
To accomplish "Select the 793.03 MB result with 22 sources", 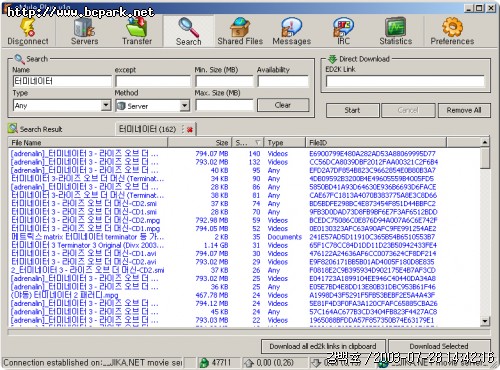I will tap(245, 320).
